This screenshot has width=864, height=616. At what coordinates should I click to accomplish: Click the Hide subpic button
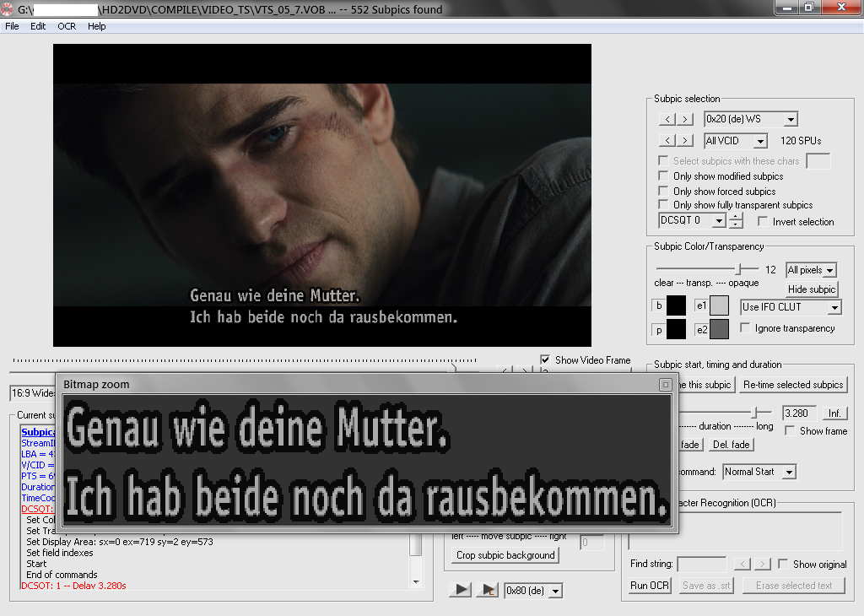pyautogui.click(x=812, y=289)
